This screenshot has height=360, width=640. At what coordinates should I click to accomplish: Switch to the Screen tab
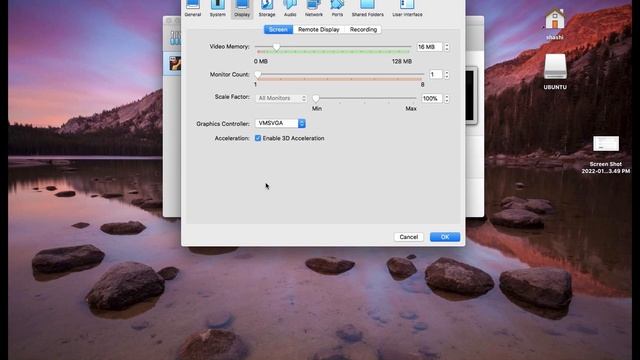[x=278, y=29]
